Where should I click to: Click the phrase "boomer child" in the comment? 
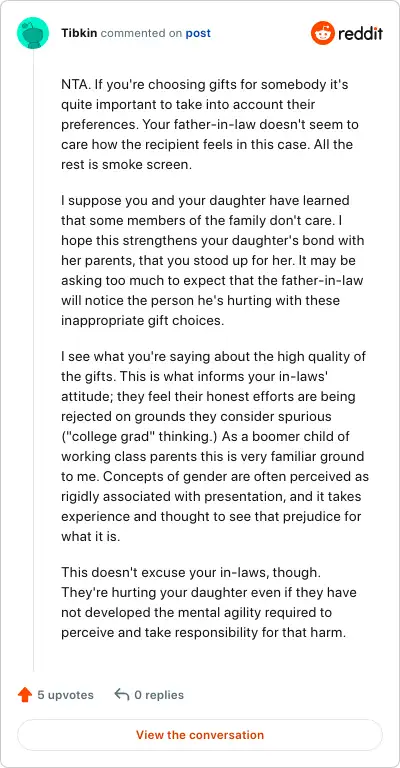tap(289, 437)
